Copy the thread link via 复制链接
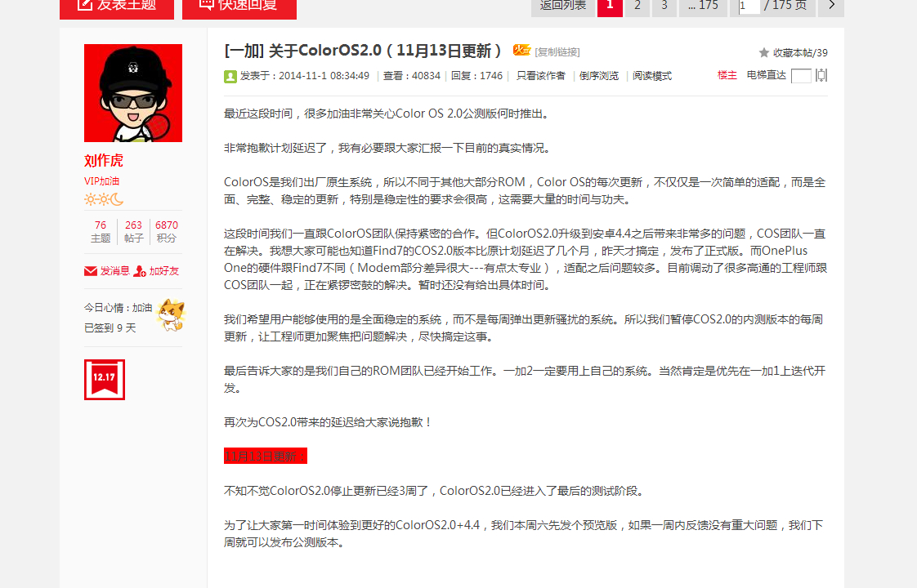The width and height of the screenshot is (917, 588). 557,52
